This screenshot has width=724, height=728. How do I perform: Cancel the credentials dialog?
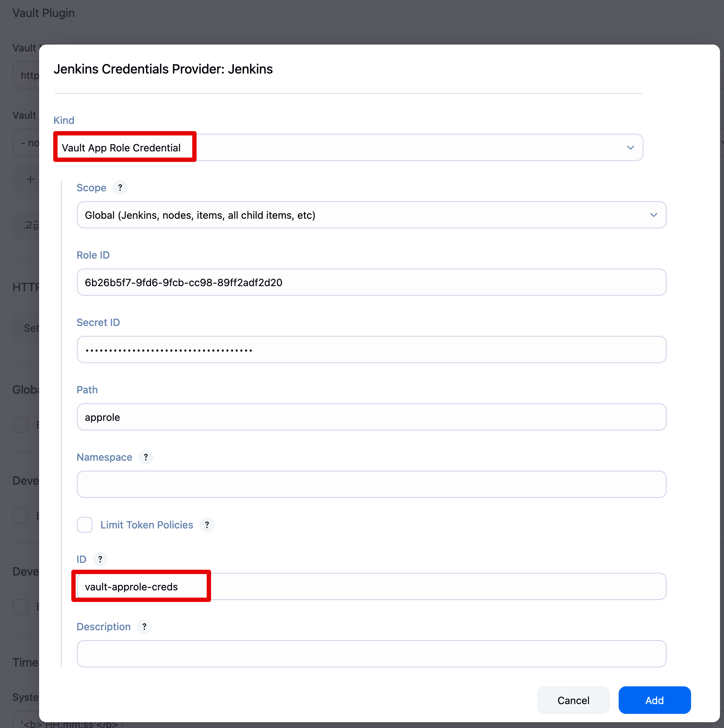pos(573,700)
